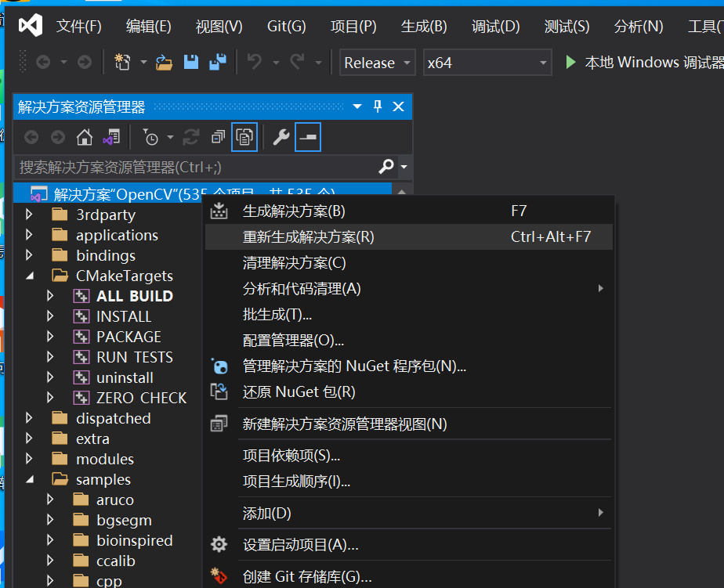The width and height of the screenshot is (724, 588).
Task: Expand the 3rdparty folder
Action: 29,215
